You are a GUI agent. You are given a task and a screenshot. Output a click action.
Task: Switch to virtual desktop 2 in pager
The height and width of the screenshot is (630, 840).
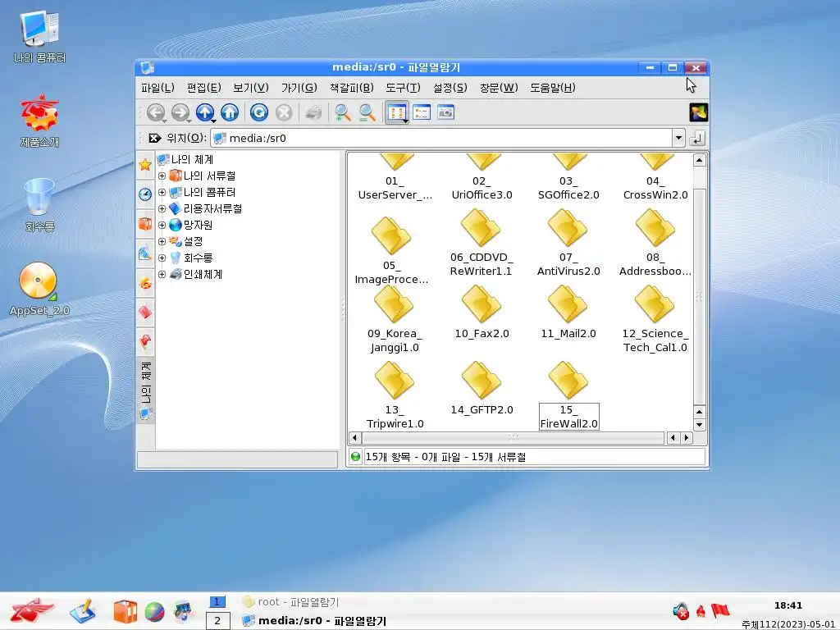click(x=217, y=621)
